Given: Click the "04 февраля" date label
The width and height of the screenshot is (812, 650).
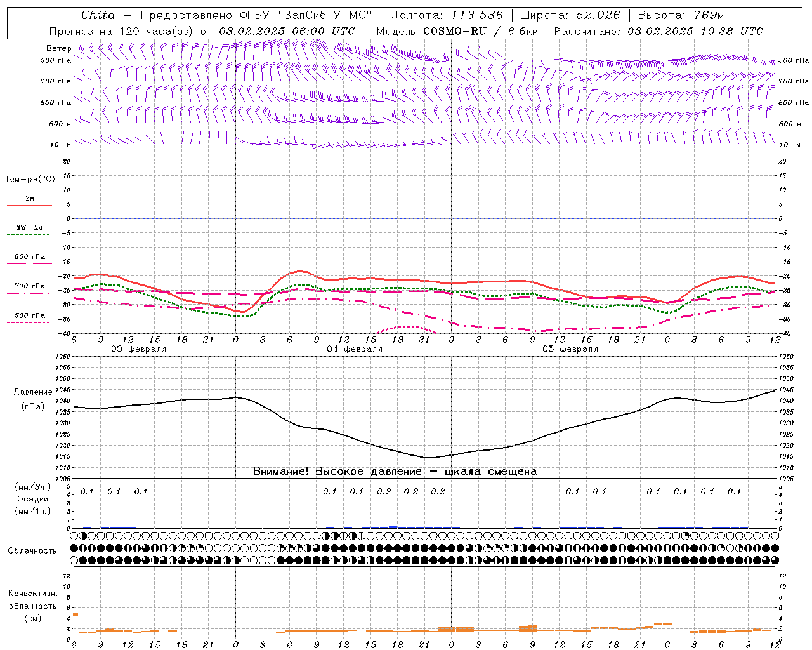Looking at the screenshot, I should [355, 349].
